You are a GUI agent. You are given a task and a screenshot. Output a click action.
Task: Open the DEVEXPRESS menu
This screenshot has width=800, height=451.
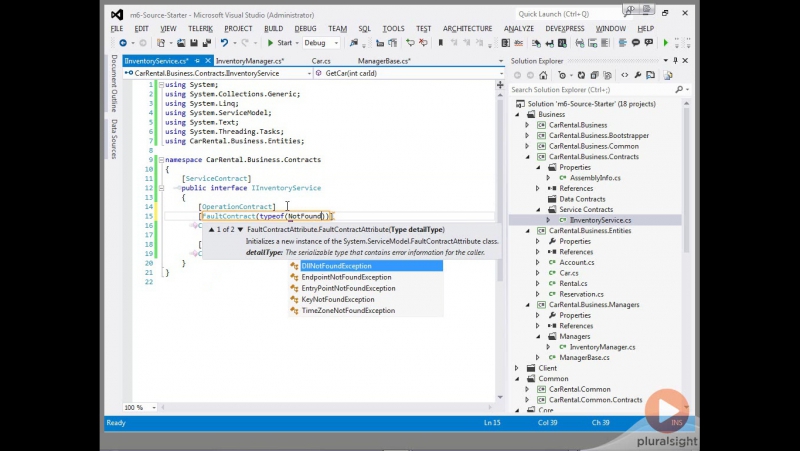(x=565, y=29)
